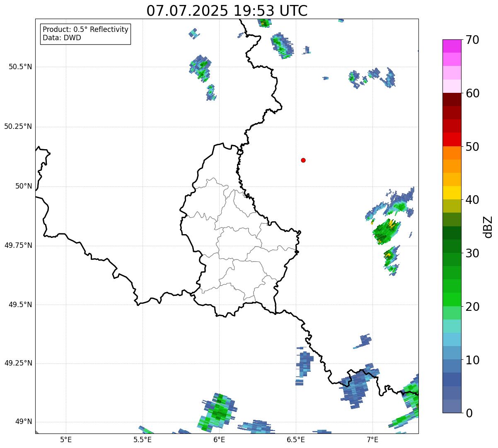This screenshot has width=498, height=448.
Task: Click the '49.75°N' latitude label
Action: [x=18, y=245]
